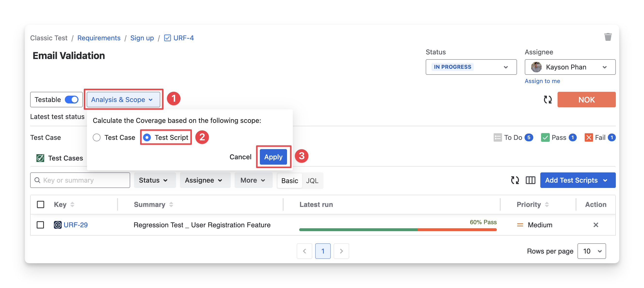644x288 pixels.
Task: Click the Pass status checkmark icon
Action: 545,137
